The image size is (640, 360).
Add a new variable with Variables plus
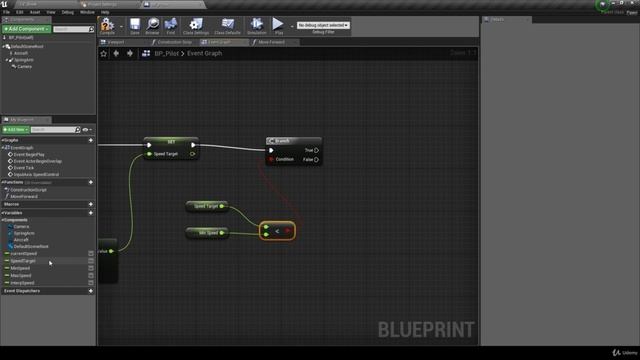tap(91, 213)
